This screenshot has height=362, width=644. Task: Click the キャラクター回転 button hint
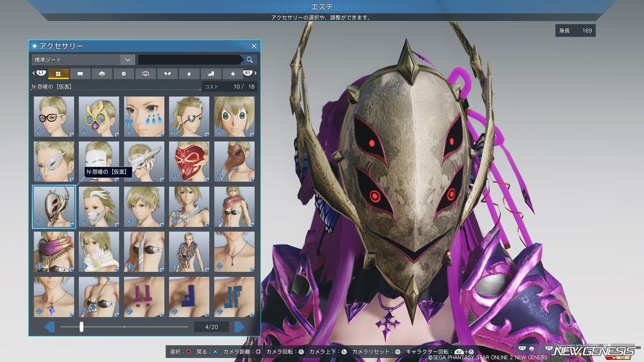pos(440,352)
